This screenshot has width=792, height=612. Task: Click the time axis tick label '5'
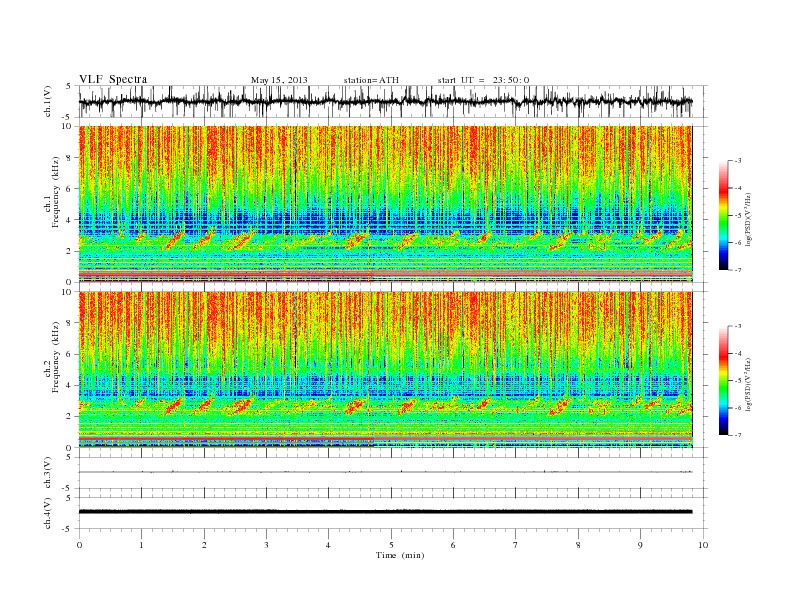pyautogui.click(x=391, y=545)
